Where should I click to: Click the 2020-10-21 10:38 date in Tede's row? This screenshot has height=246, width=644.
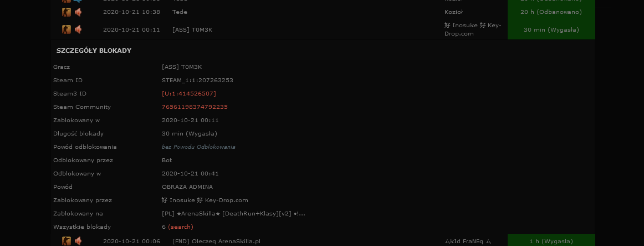(131, 12)
